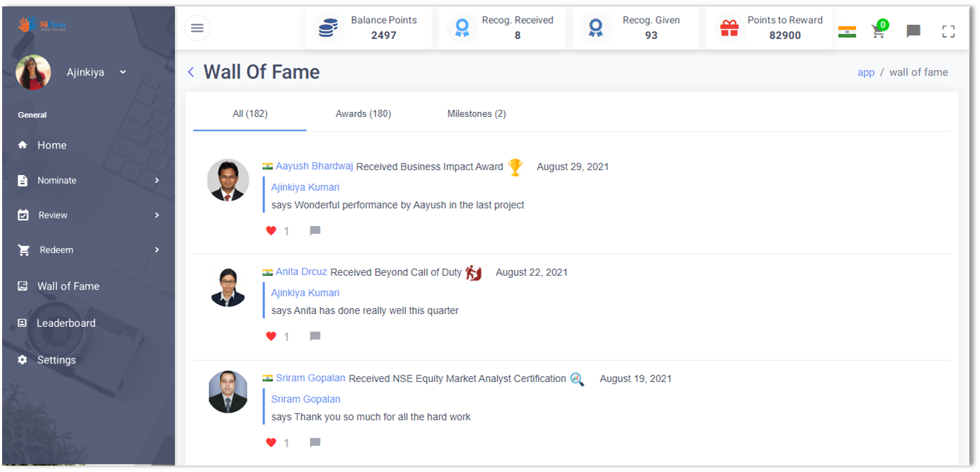Click the Wall of Fame picture icon
The image size is (980, 472).
coord(23,286)
